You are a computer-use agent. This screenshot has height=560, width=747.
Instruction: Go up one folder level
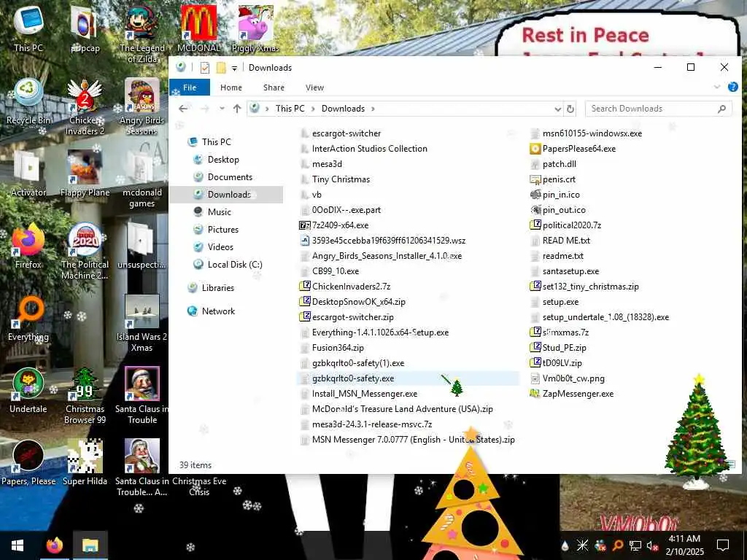[237, 109]
